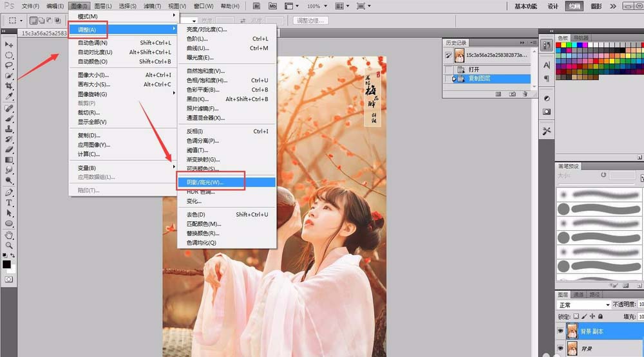Select the Lasso tool

click(9, 65)
